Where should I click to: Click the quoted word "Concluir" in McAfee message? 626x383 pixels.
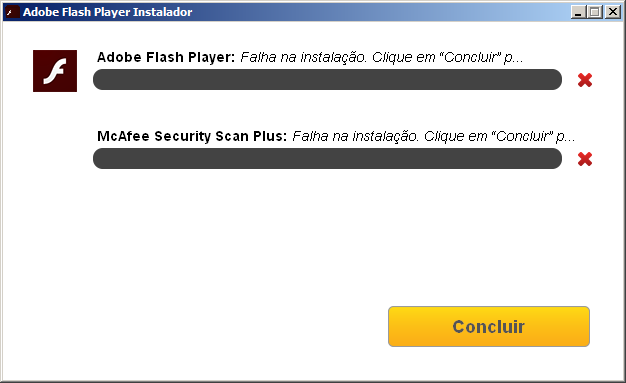click(x=522, y=137)
